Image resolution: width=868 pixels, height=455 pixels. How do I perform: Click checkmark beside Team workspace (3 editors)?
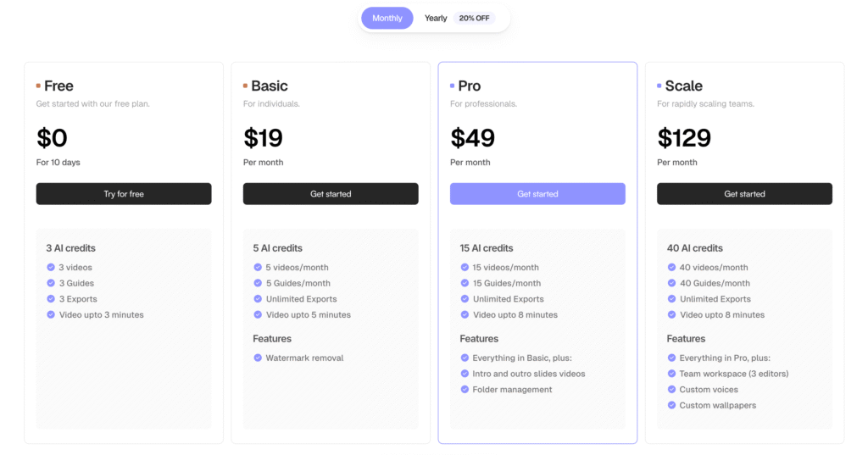click(x=671, y=374)
